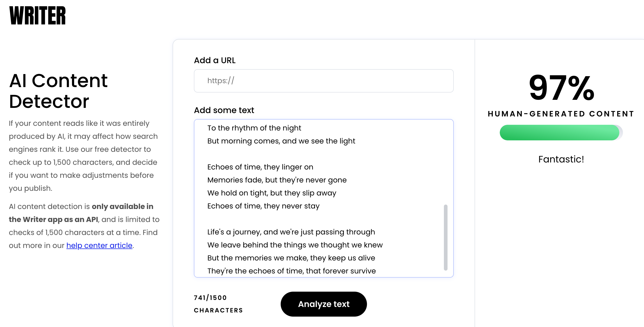Click the text area vertical scrollbar
Image resolution: width=644 pixels, height=327 pixels.
pyautogui.click(x=445, y=237)
